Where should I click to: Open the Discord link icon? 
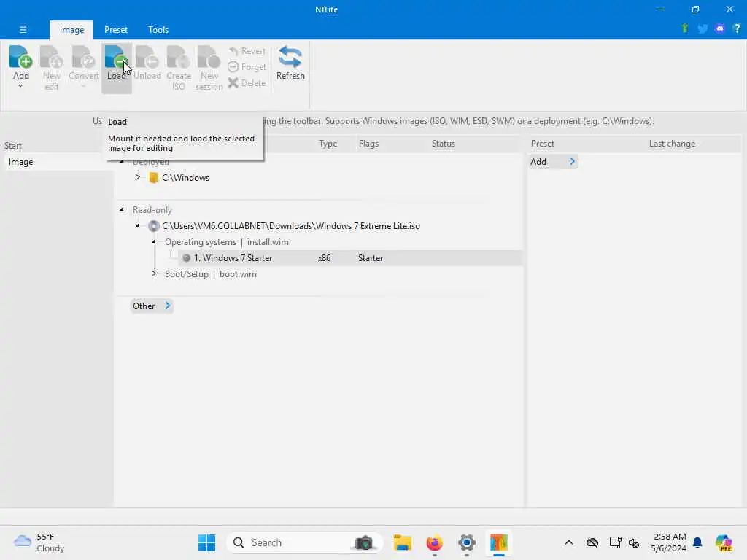(720, 28)
